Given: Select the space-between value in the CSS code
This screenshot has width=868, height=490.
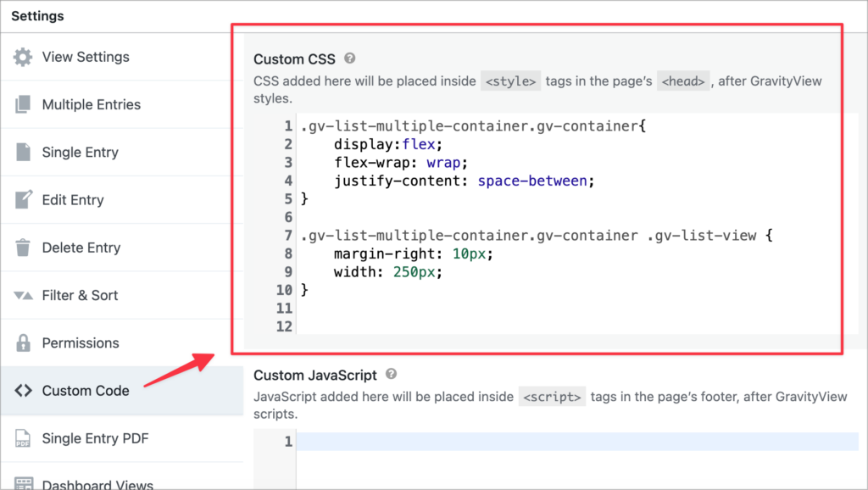Looking at the screenshot, I should [x=531, y=181].
